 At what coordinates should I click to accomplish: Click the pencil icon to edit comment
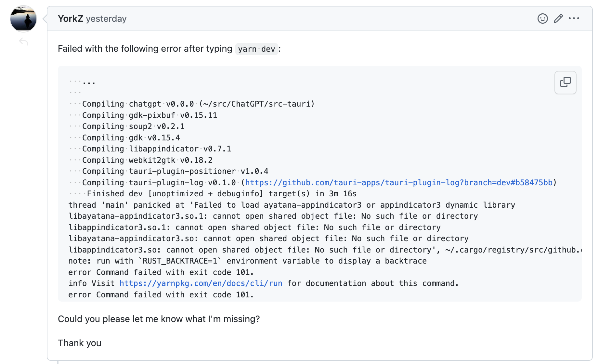click(558, 19)
